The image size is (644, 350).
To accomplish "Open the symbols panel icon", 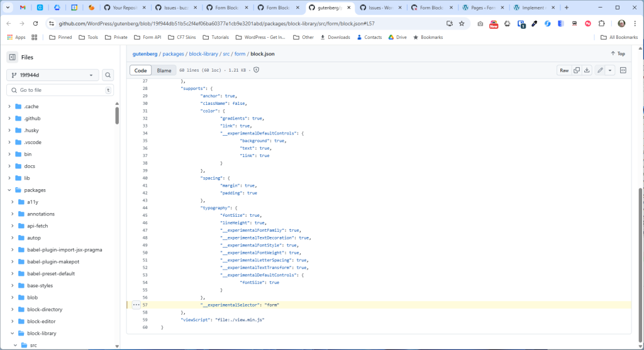I will click(x=623, y=70).
